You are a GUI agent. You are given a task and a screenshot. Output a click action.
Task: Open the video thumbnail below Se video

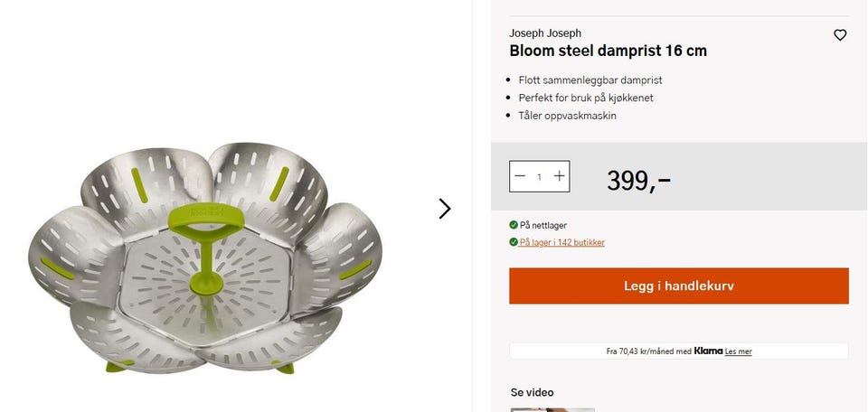tap(552, 410)
